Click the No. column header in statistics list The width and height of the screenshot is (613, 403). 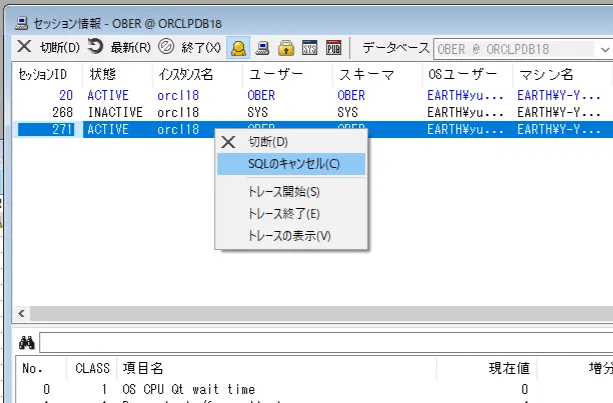[x=41, y=368]
